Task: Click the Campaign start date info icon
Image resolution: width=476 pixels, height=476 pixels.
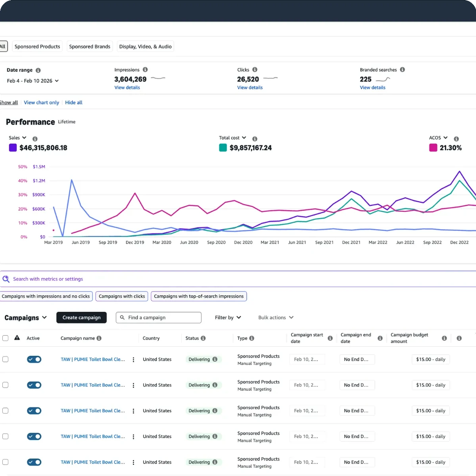Action: pyautogui.click(x=330, y=338)
